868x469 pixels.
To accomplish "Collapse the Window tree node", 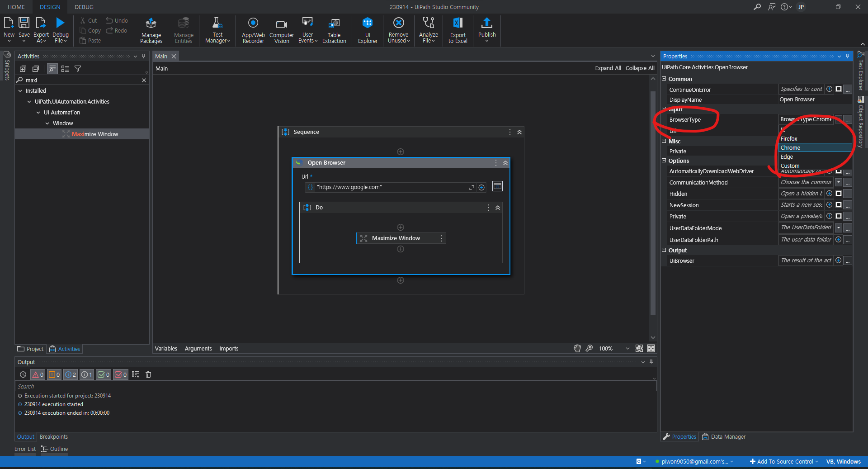I will 47,123.
